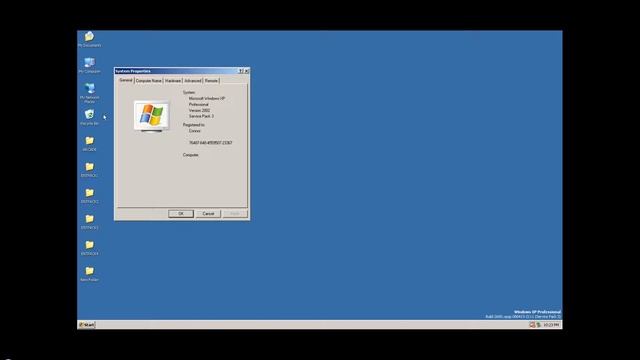Image resolution: width=640 pixels, height=360 pixels.
Task: Open the Start menu
Action: [87, 325]
